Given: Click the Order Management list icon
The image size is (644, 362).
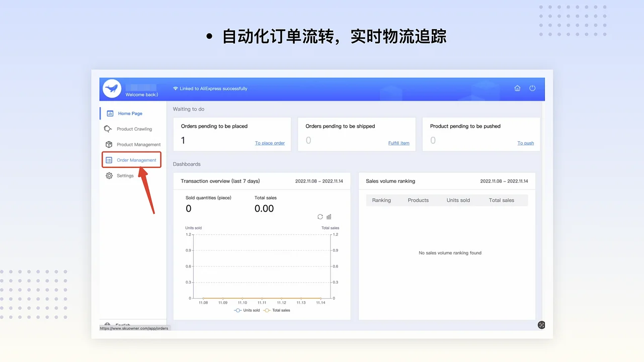Looking at the screenshot, I should (108, 160).
